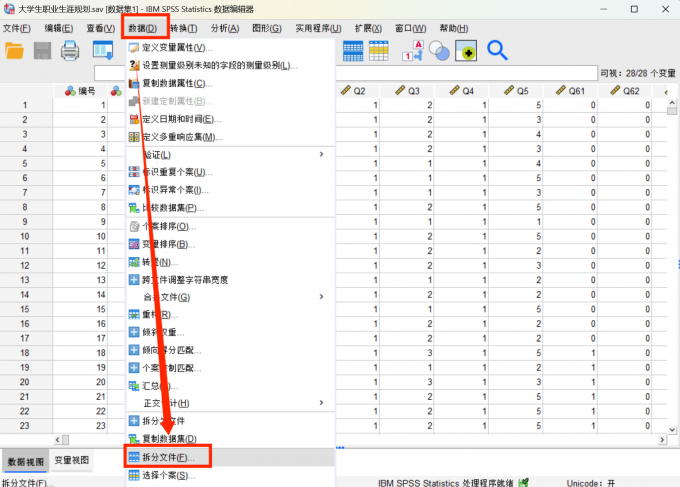The height and width of the screenshot is (487, 680).
Task: Click the print toolbar icon
Action: (70, 51)
